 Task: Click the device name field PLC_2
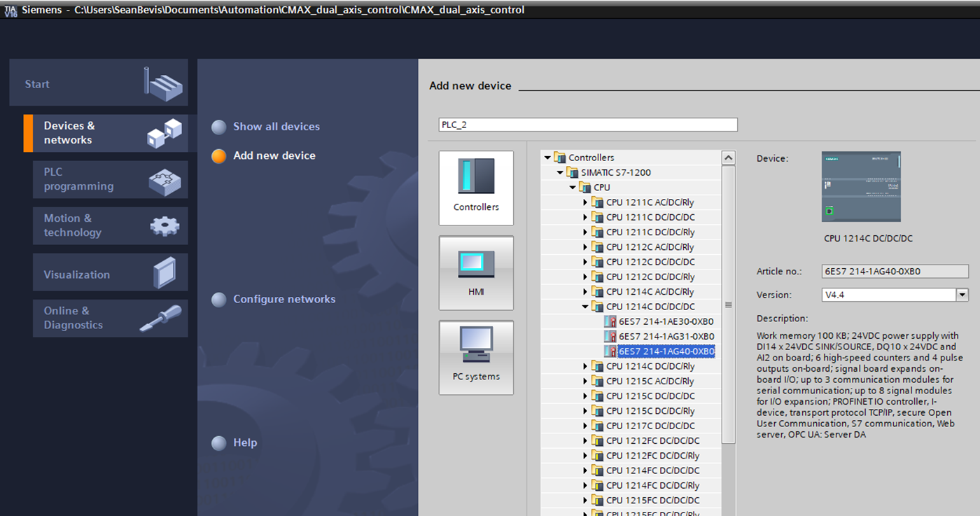[x=587, y=125]
